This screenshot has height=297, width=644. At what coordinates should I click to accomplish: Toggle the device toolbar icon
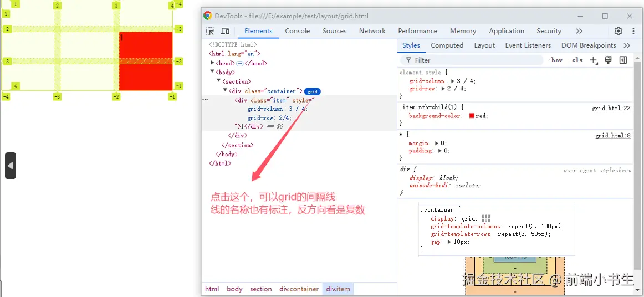[224, 31]
